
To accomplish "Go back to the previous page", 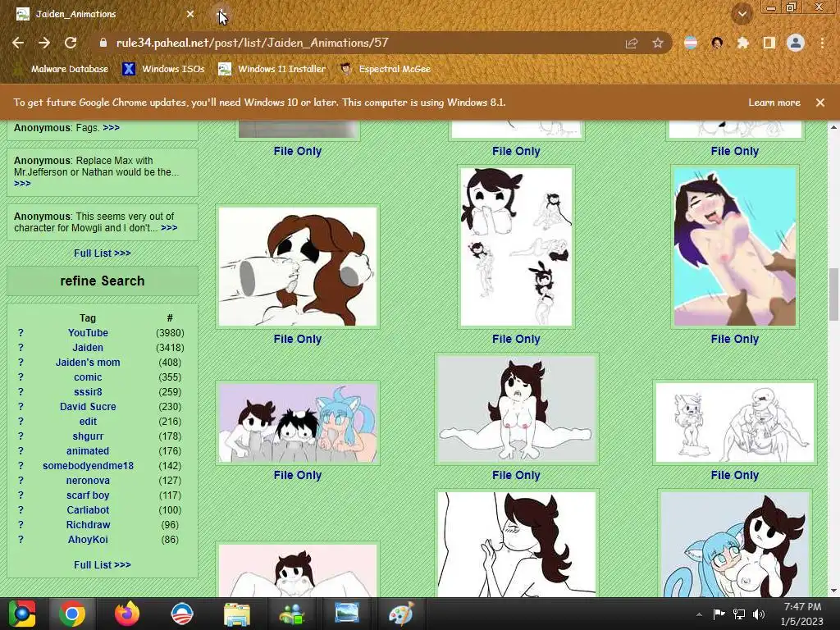I will [18, 43].
